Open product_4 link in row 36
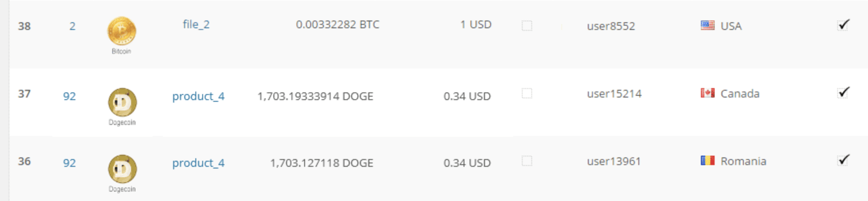This screenshot has height=201, width=868. pyautogui.click(x=198, y=163)
